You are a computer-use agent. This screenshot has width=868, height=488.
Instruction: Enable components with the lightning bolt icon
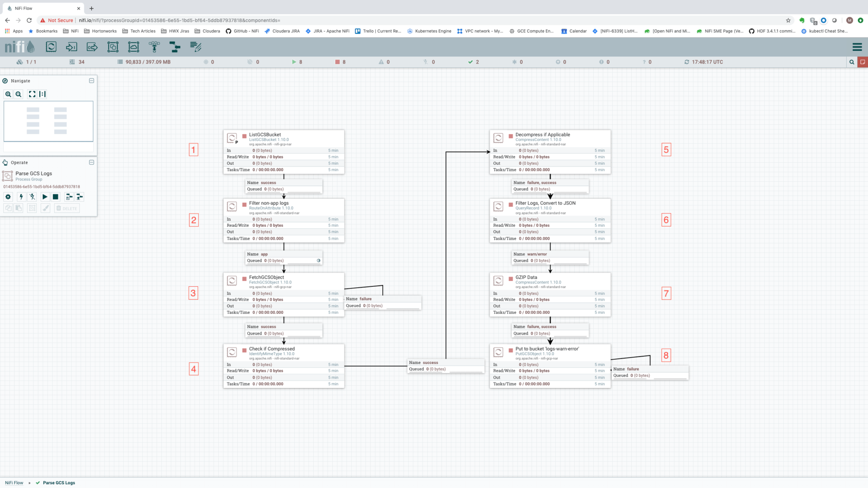[x=21, y=197]
